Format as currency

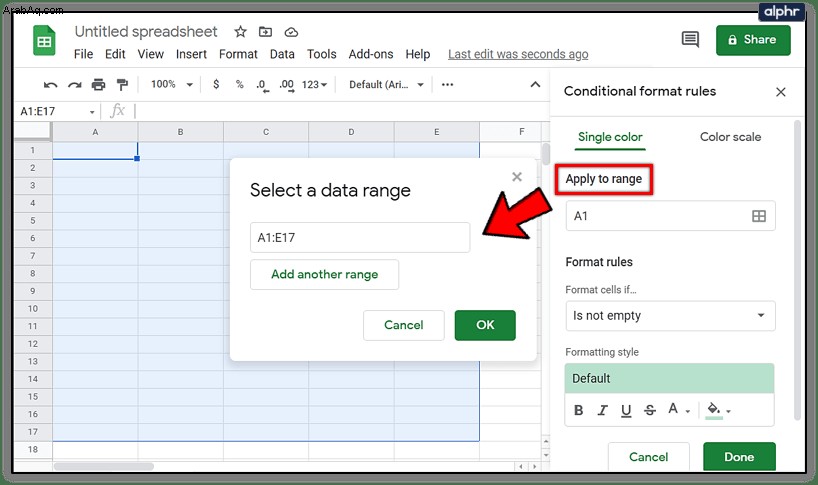[216, 84]
